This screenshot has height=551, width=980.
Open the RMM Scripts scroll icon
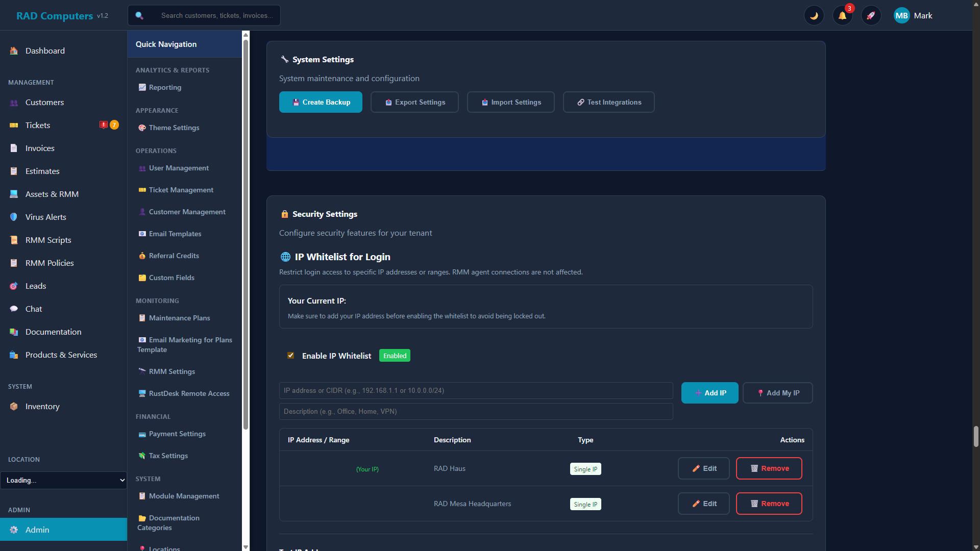point(14,240)
